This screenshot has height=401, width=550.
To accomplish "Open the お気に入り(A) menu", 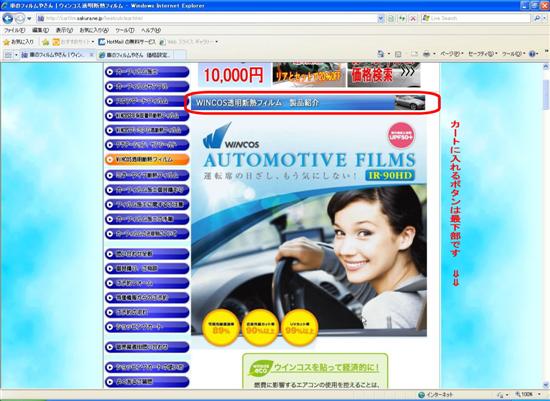I will pos(94,30).
